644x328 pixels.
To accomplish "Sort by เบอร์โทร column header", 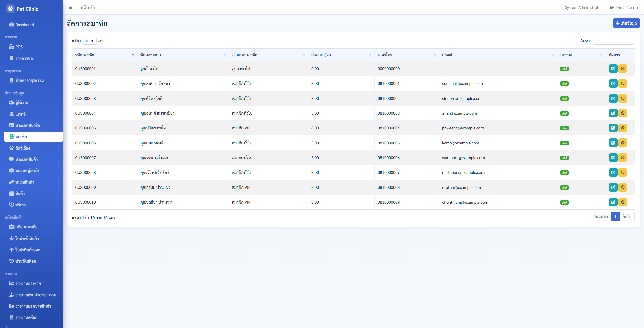I will point(407,55).
